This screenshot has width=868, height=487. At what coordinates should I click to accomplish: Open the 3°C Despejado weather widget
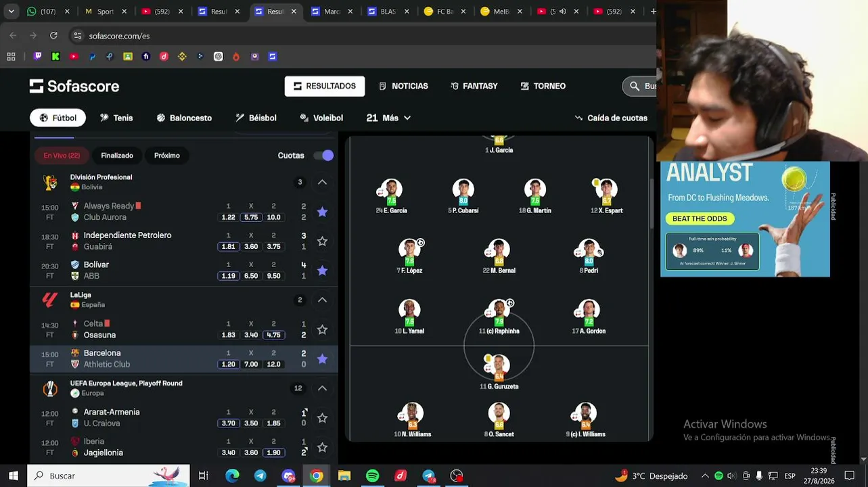pos(650,476)
